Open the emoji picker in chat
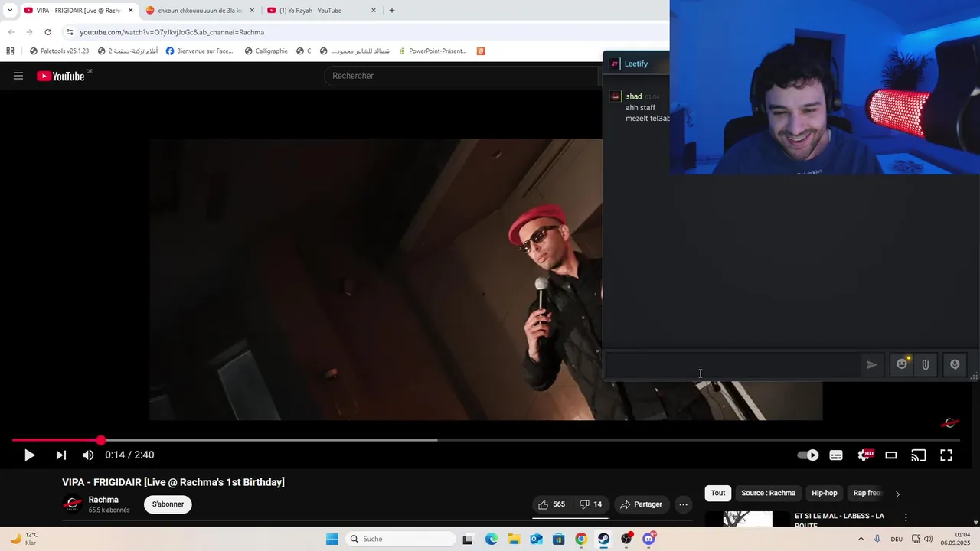Viewport: 980px width, 551px height. (902, 364)
